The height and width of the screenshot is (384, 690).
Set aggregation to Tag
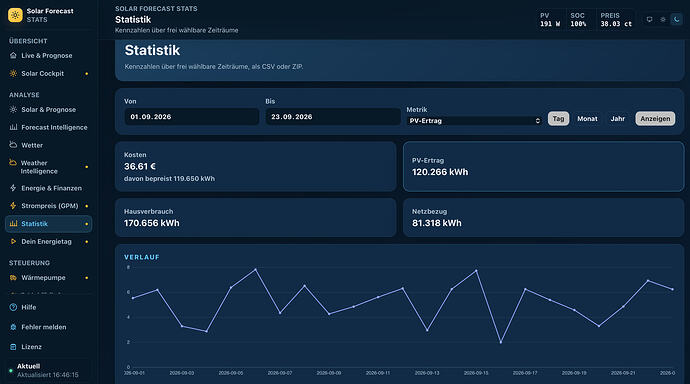[558, 119]
